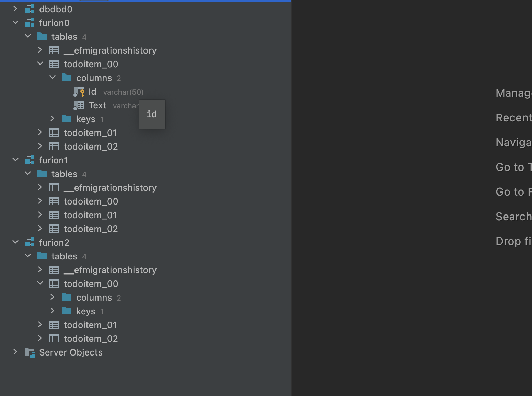Collapse the furion0 schema
Image resolution: width=532 pixels, height=396 pixels.
(x=15, y=22)
